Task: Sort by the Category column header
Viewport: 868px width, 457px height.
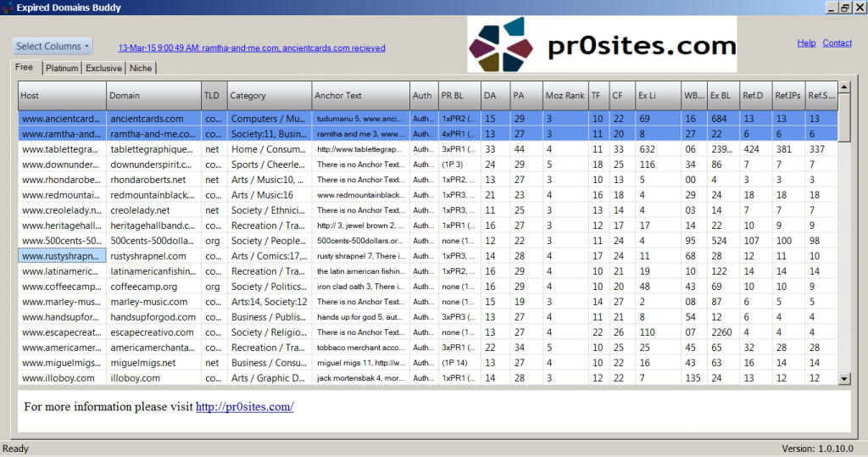Action: click(x=270, y=95)
